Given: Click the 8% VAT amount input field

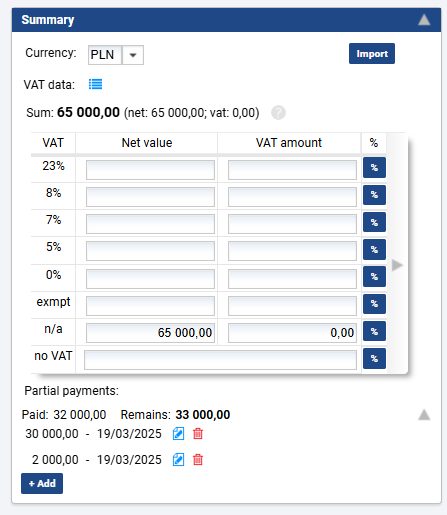Looking at the screenshot, I should [x=292, y=197].
